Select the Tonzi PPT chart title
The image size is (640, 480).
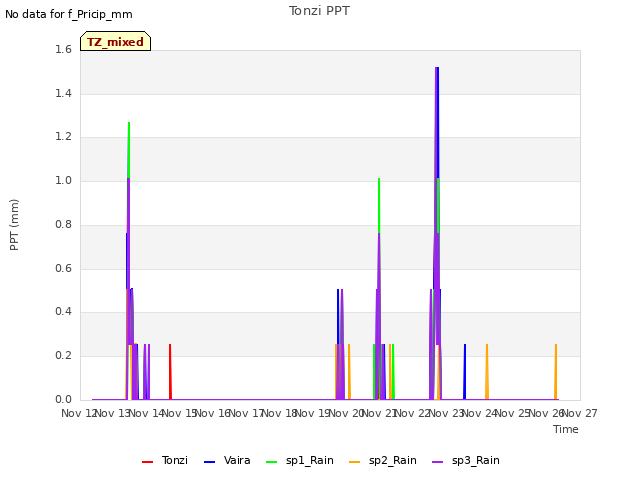[319, 11]
